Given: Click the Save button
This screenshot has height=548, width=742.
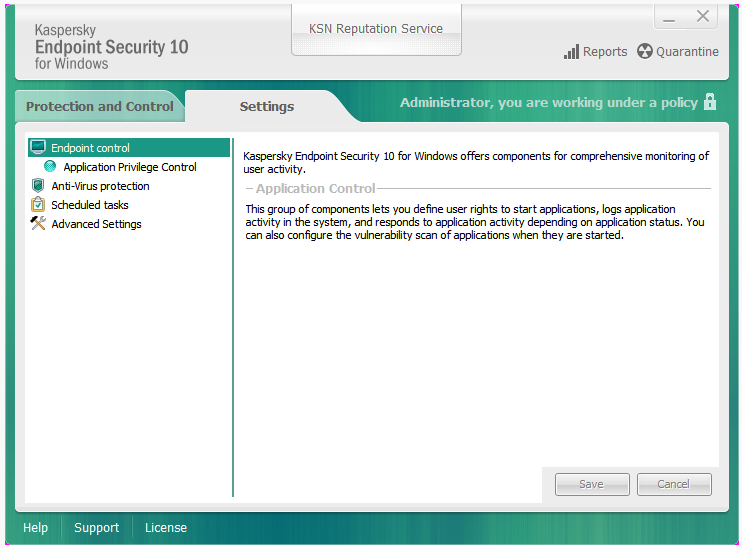Looking at the screenshot, I should tap(592, 484).
